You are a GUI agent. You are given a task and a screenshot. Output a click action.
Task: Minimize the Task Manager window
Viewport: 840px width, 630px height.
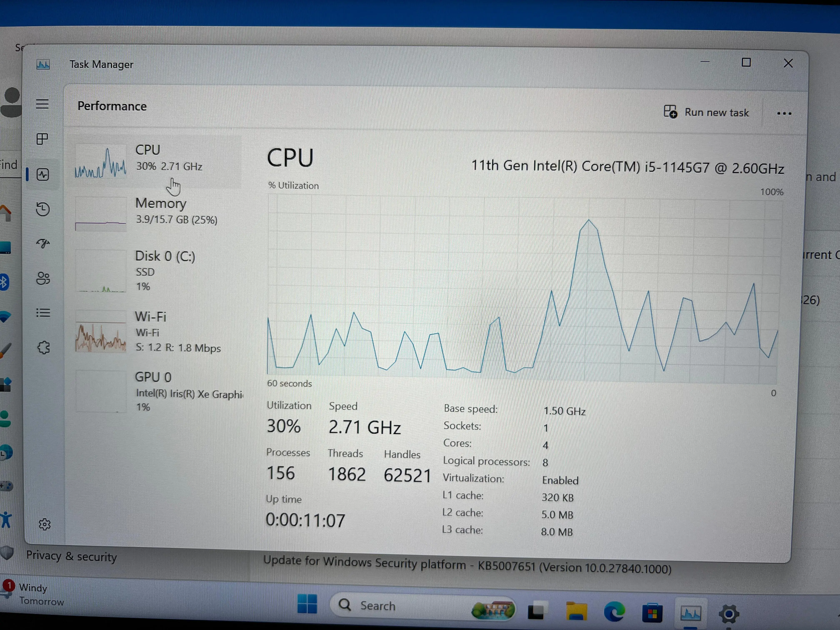coord(705,62)
